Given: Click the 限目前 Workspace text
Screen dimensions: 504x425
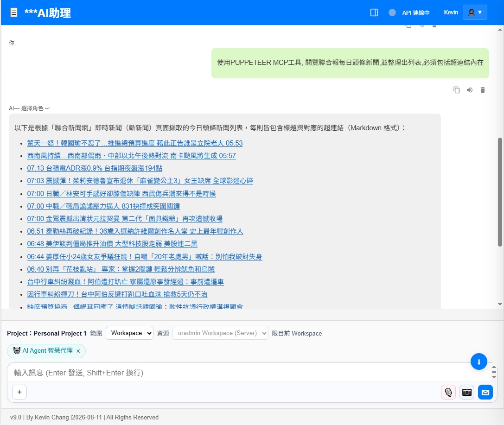Looking at the screenshot, I should [297, 333].
